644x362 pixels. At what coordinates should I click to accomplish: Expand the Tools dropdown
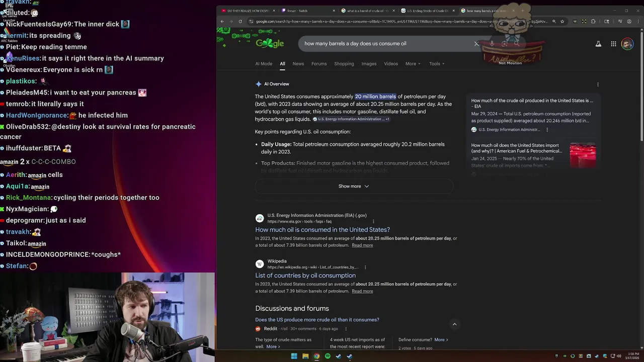tap(436, 64)
